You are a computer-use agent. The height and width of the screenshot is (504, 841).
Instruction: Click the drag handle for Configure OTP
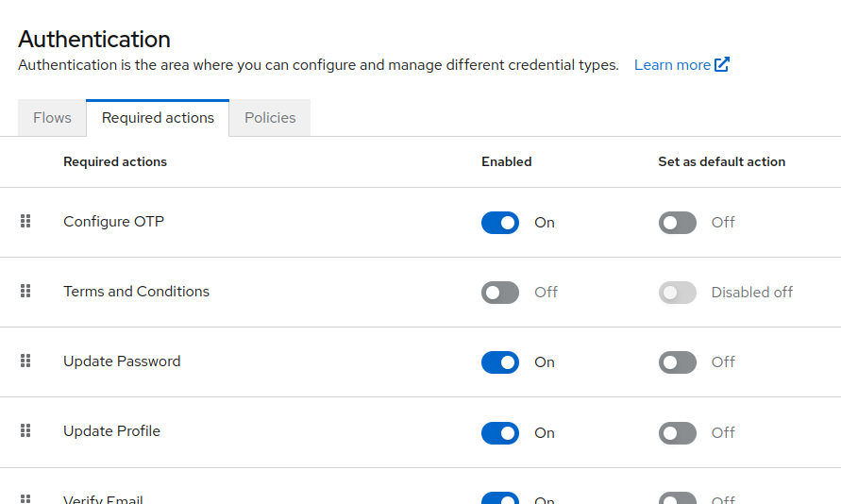click(x=25, y=221)
